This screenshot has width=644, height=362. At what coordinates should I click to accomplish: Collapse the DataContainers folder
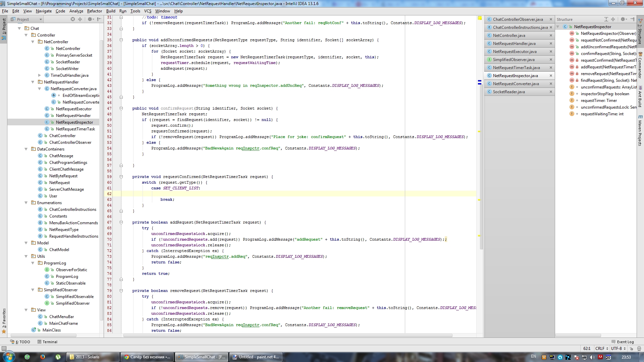(x=26, y=149)
